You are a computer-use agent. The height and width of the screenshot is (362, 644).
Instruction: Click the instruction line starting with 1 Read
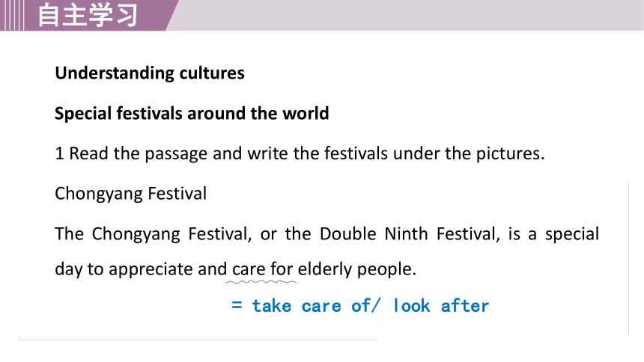pos(300,153)
